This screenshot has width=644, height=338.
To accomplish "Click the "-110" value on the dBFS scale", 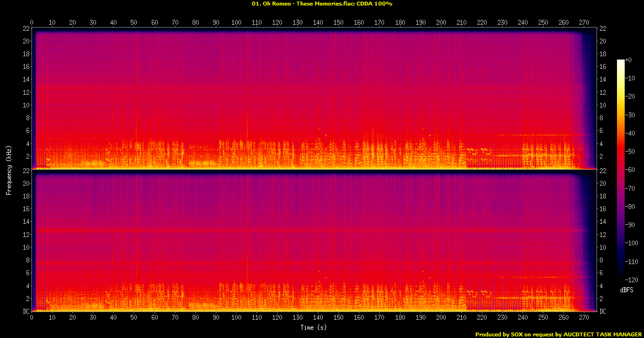I will 632,261.
